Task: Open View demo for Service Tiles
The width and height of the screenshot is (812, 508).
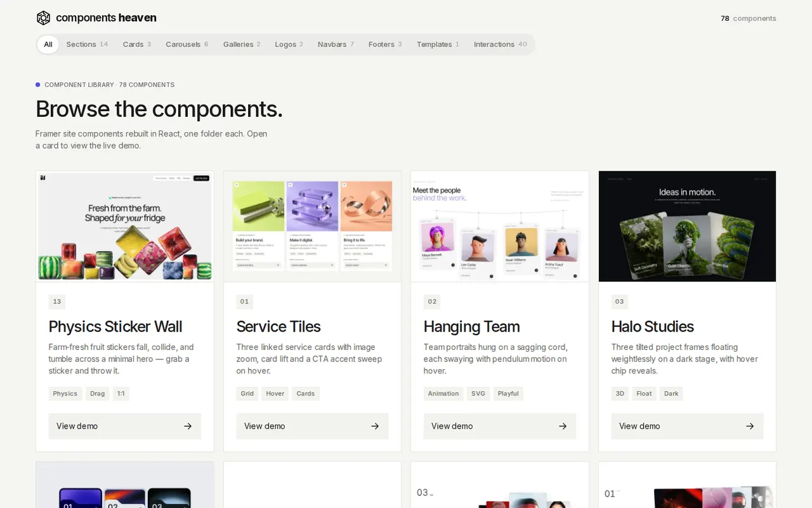Action: click(x=312, y=426)
